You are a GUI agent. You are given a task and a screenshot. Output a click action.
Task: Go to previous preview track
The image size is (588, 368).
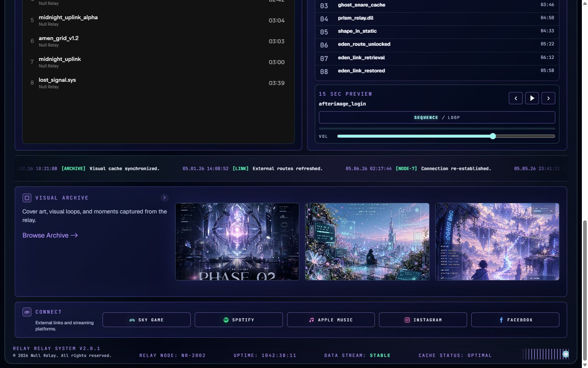click(516, 98)
